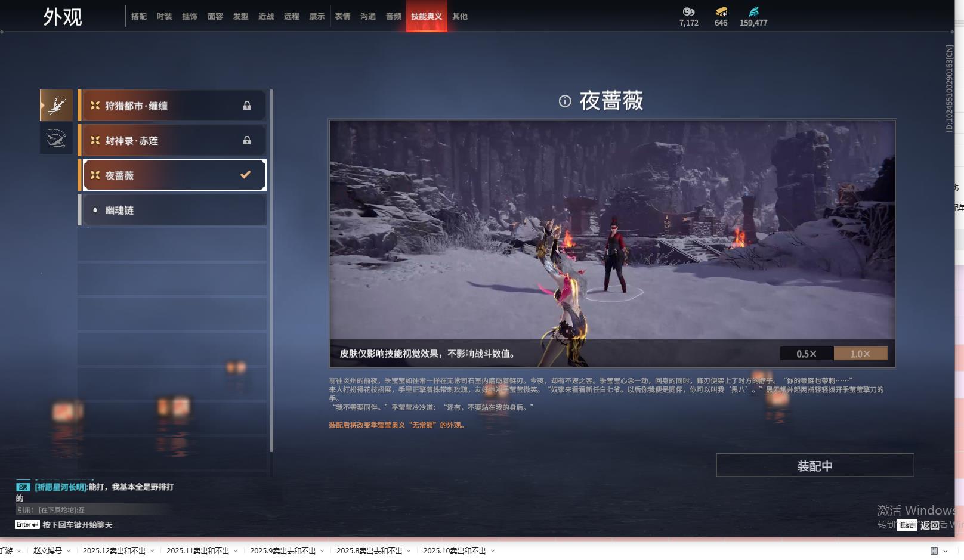
Task: Click the 返回 button
Action: coord(930,525)
